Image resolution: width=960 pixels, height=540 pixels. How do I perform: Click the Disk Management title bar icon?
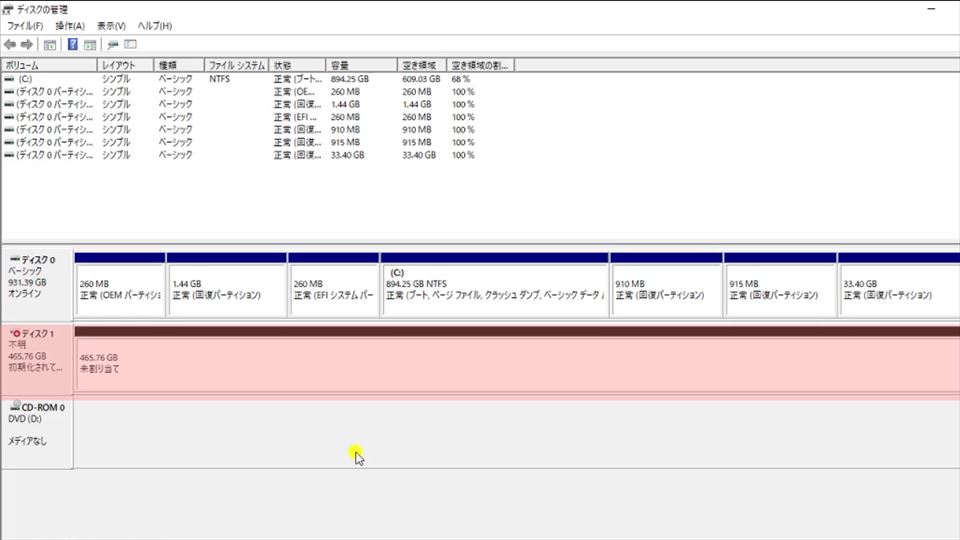point(7,9)
